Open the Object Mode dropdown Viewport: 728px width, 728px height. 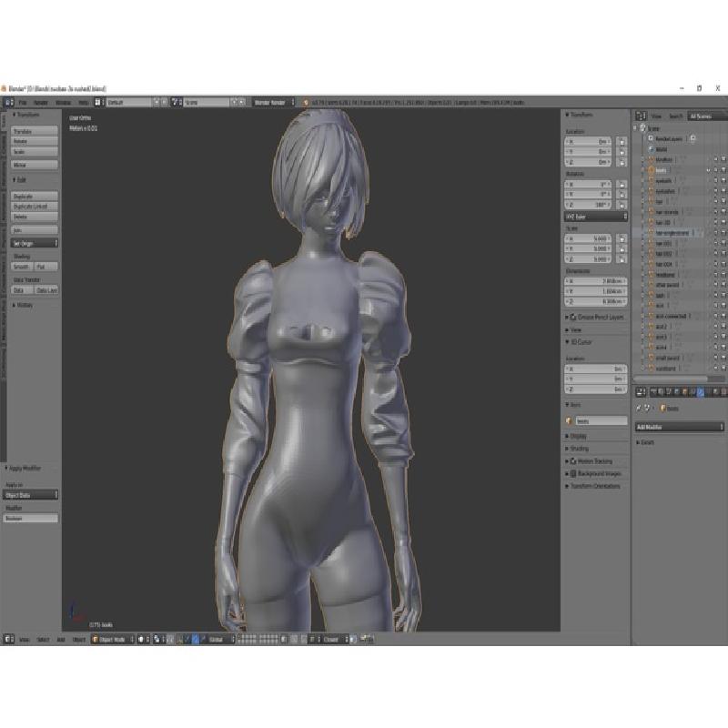coord(113,640)
